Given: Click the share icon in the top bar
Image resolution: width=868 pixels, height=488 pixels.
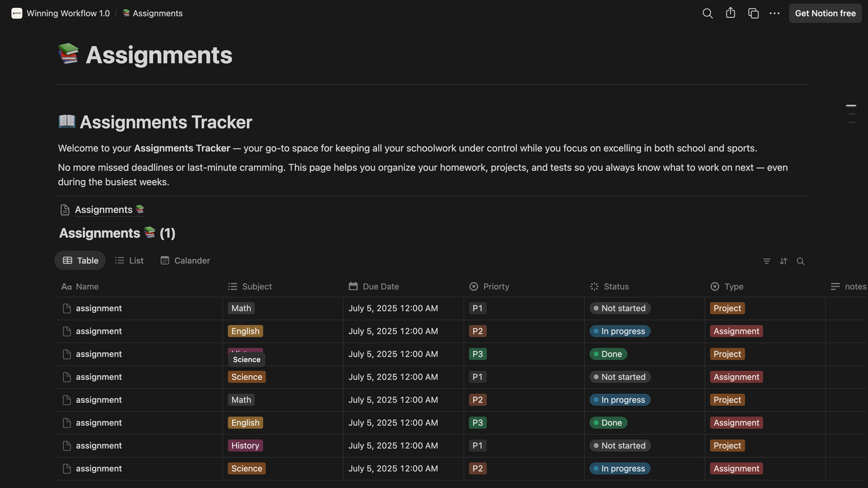Looking at the screenshot, I should tap(730, 13).
